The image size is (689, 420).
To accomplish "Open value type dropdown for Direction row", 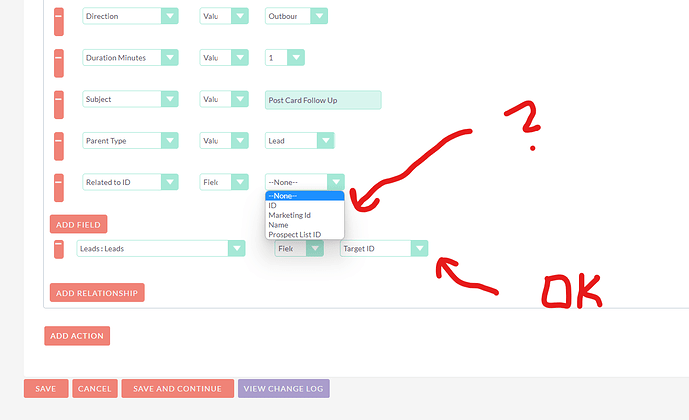I will click(224, 16).
